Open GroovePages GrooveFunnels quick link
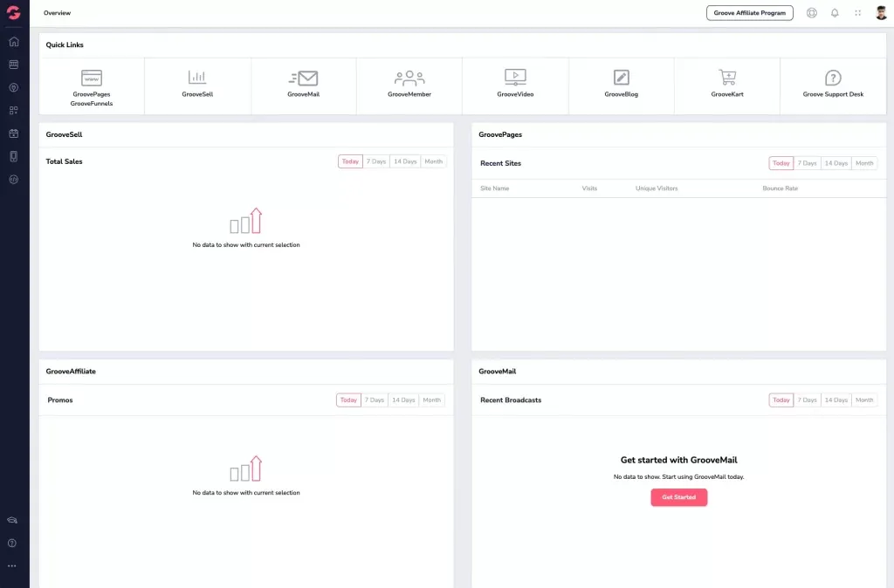 tap(91, 86)
